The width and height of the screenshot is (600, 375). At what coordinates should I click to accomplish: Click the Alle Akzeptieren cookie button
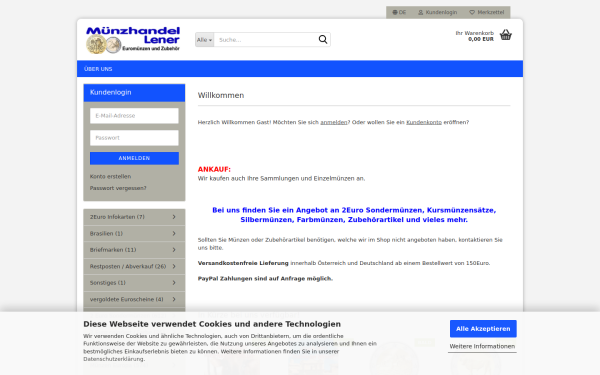click(483, 329)
